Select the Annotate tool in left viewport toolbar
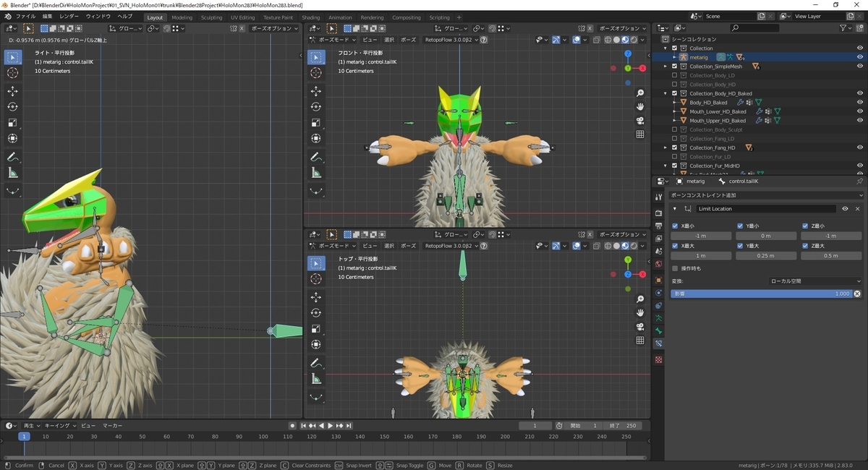Image resolution: width=868 pixels, height=470 pixels. pos(12,157)
